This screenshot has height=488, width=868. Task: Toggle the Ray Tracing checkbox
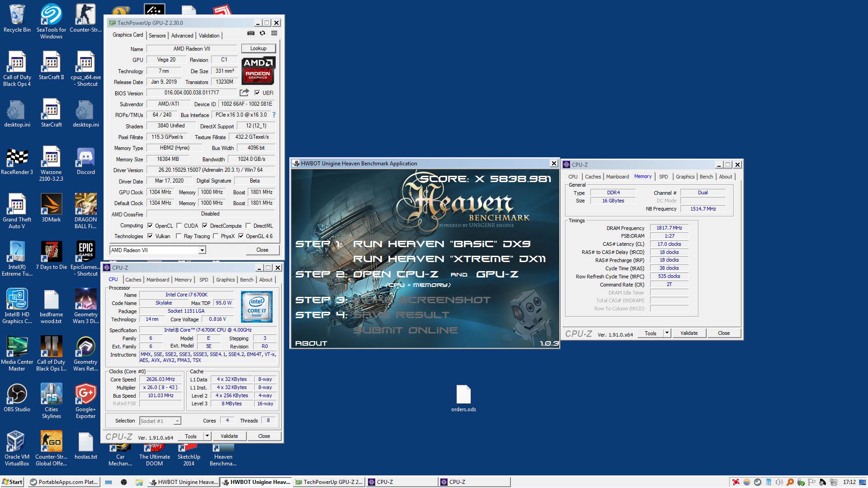point(179,236)
